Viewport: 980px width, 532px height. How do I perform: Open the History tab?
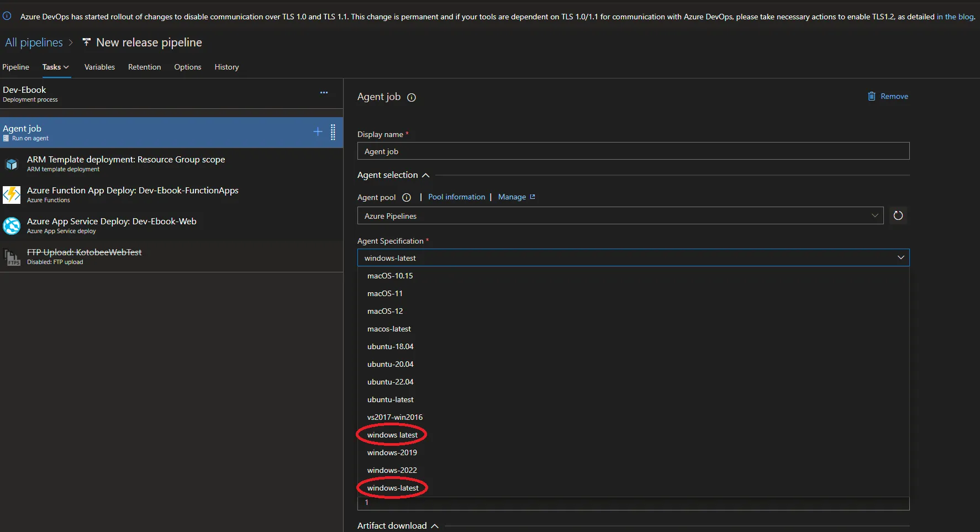(226, 67)
